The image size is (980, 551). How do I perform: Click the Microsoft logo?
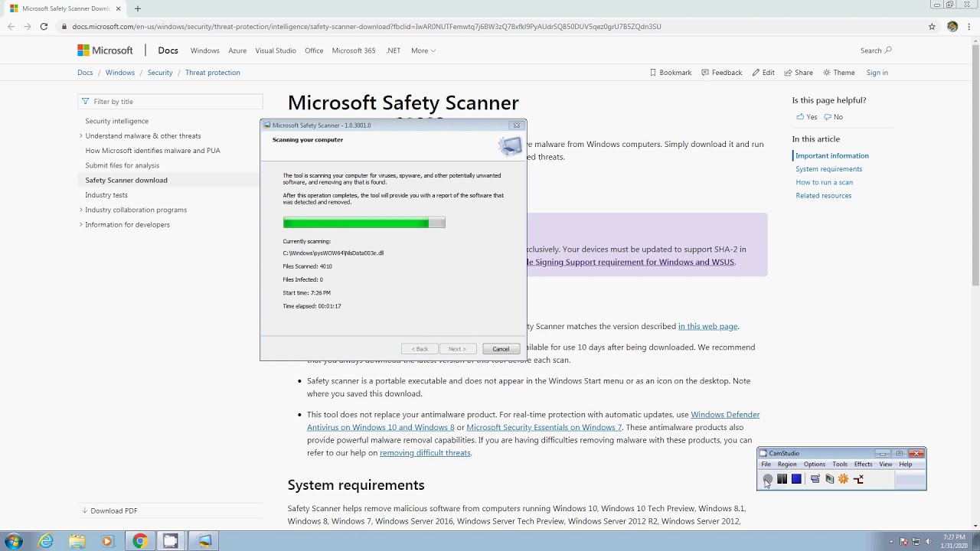[x=105, y=51]
